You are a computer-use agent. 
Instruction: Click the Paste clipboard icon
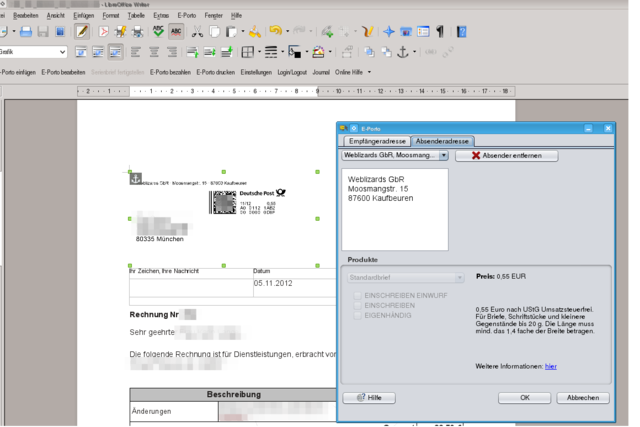click(x=231, y=31)
